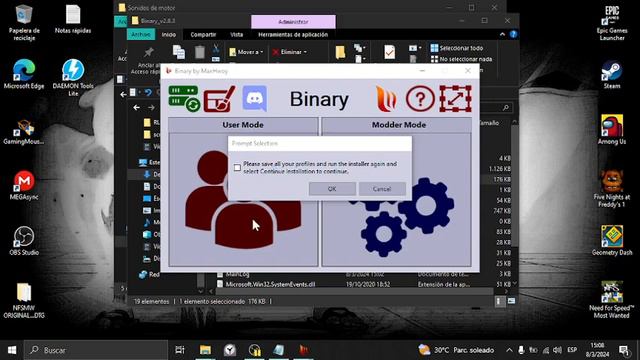This screenshot has width=640, height=360.
Task: Launch MEGAsync from the desktop
Action: 24,185
